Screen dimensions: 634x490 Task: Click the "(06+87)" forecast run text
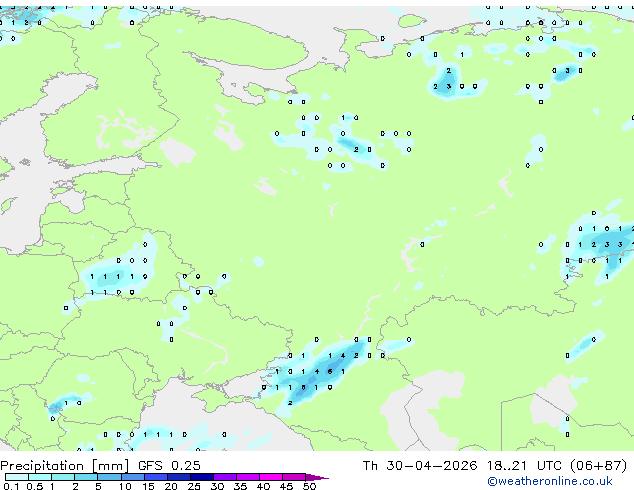598,466
